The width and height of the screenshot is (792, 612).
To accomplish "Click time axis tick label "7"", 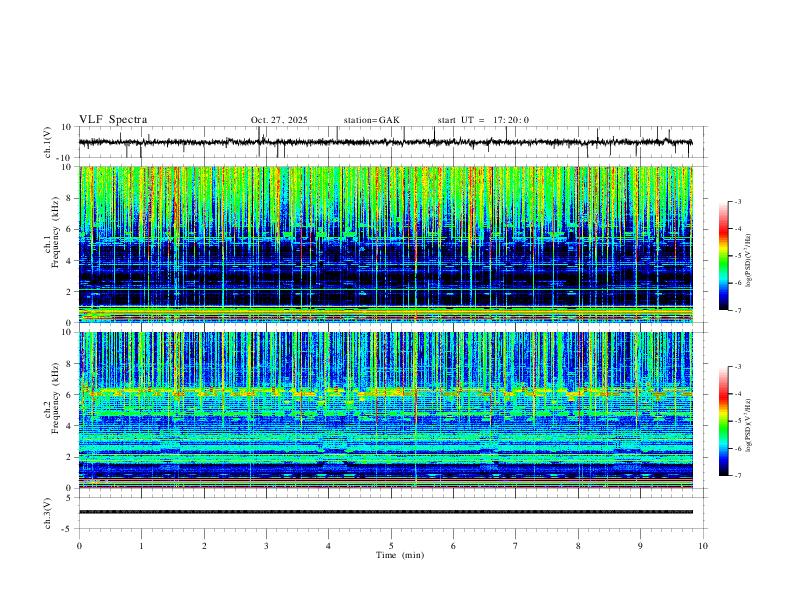I will (x=516, y=546).
